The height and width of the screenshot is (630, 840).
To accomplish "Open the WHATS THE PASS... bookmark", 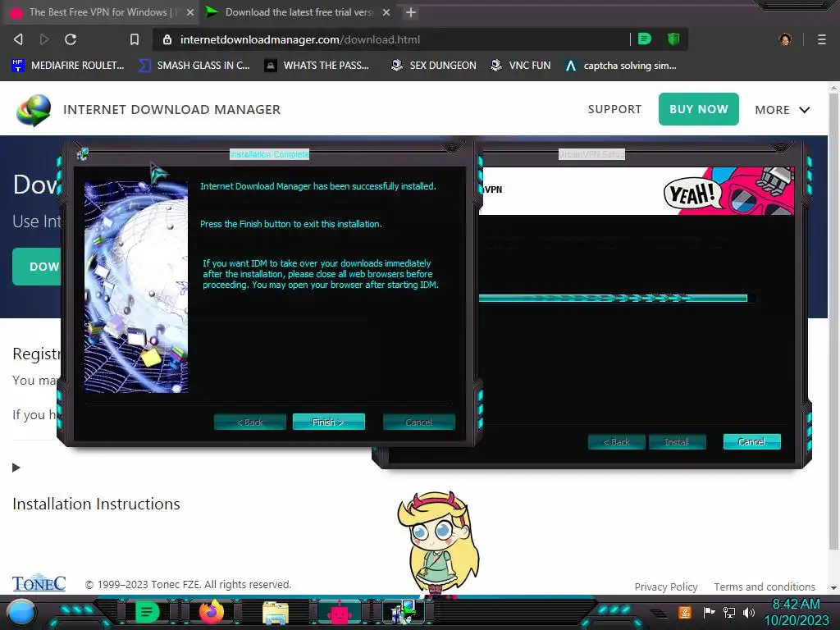I will point(317,66).
